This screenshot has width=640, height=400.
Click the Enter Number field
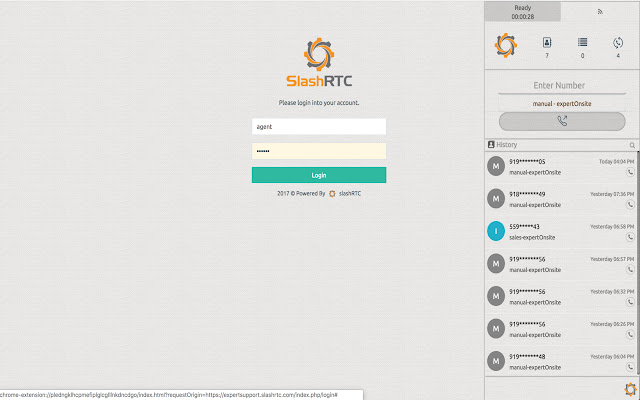point(562,86)
